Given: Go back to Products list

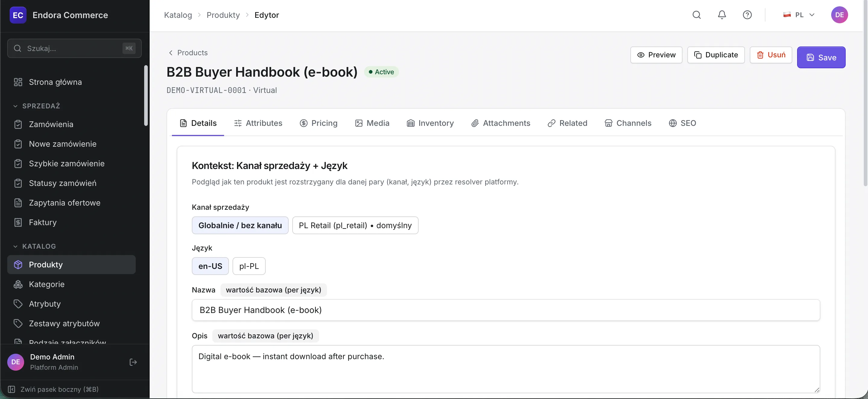Looking at the screenshot, I should (x=188, y=53).
